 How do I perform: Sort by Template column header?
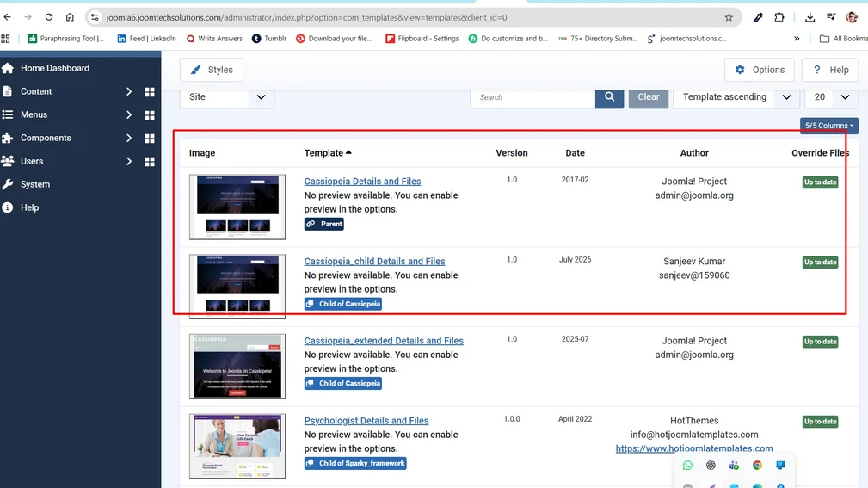tap(328, 153)
